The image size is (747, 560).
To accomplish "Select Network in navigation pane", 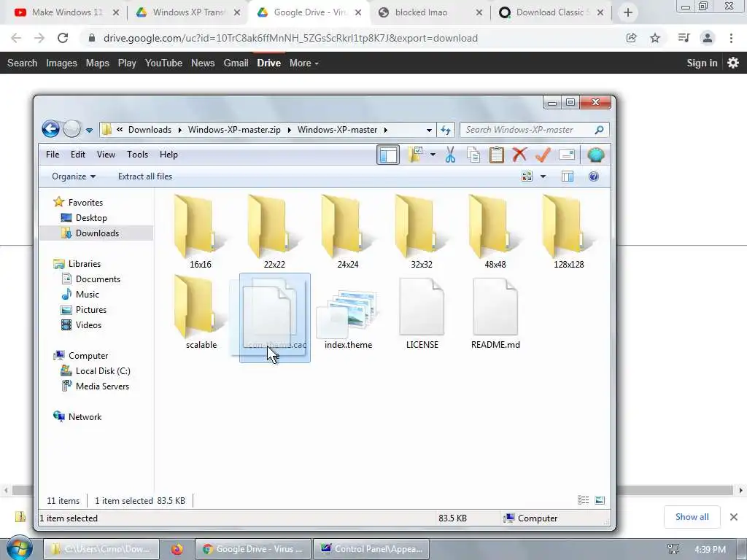I will (85, 416).
